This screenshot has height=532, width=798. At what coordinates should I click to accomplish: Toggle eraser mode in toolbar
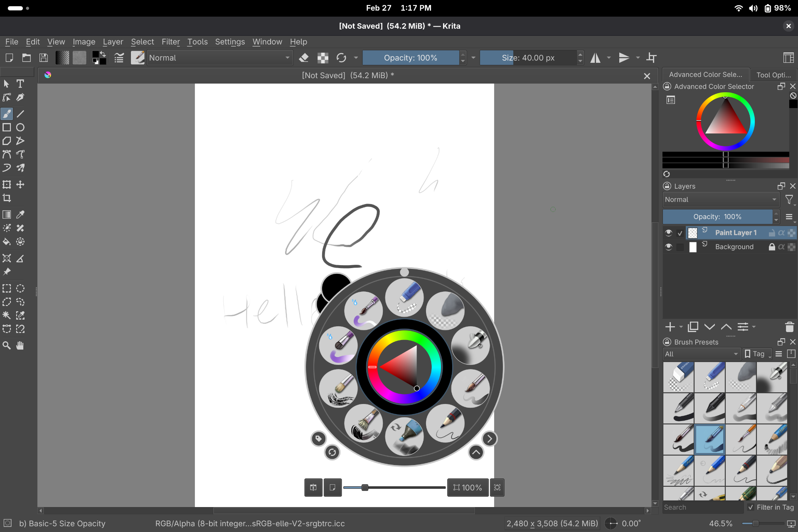point(304,58)
